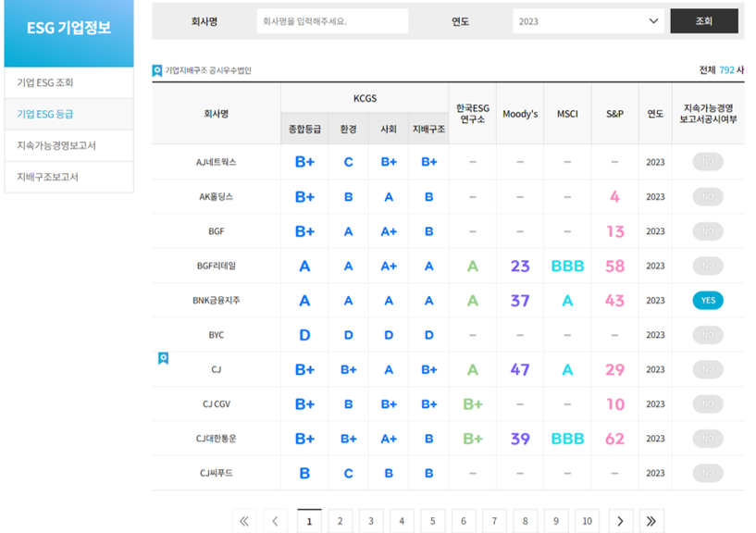Go to previous page arrow
The width and height of the screenshot is (756, 533).
276,521
